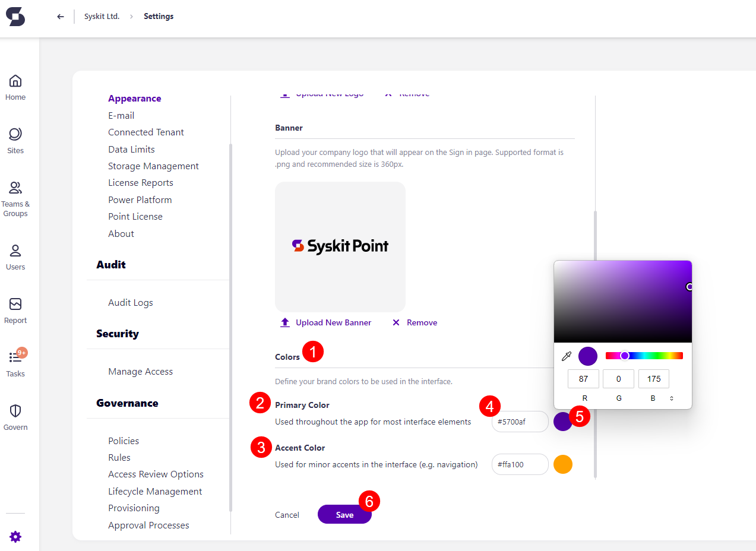The image size is (756, 551).
Task: Click Upload New Banner link
Action: [x=333, y=322]
